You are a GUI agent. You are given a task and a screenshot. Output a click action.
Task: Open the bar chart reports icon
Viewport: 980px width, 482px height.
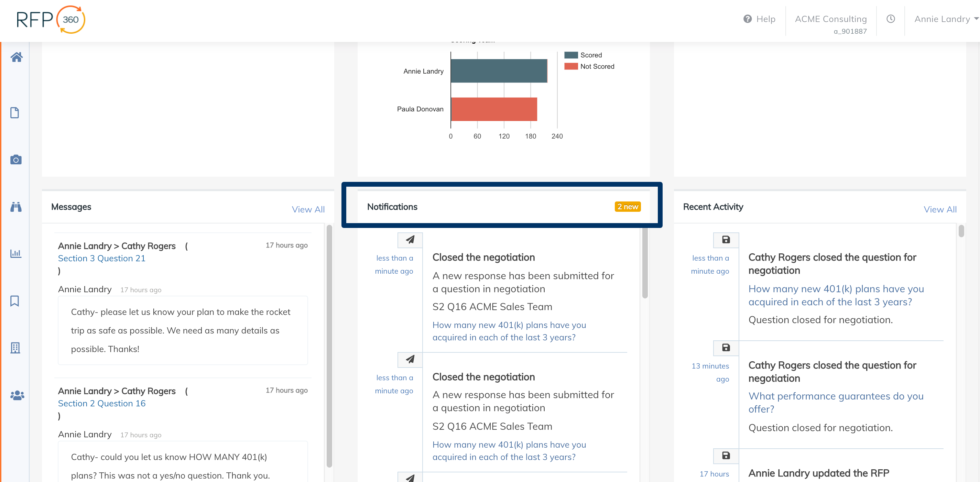tap(15, 253)
